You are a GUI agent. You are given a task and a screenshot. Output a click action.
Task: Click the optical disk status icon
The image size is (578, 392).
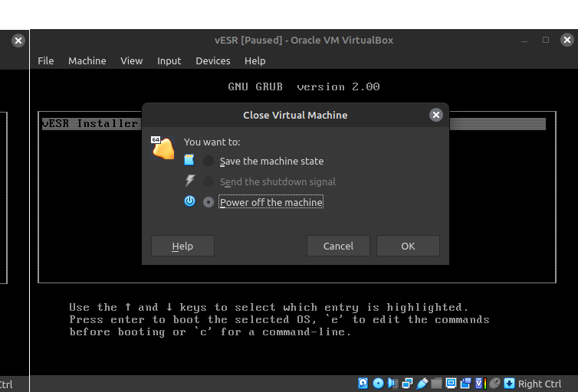tap(378, 384)
